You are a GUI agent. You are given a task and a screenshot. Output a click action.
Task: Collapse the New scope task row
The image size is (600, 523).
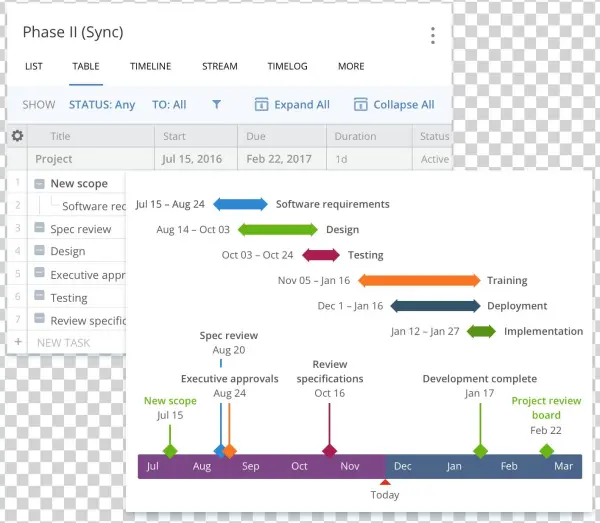point(39,184)
